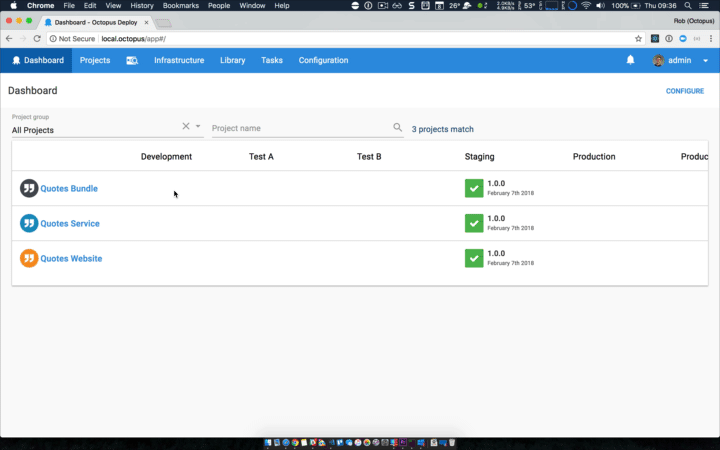Open the Notification Center icon

(x=703, y=6)
